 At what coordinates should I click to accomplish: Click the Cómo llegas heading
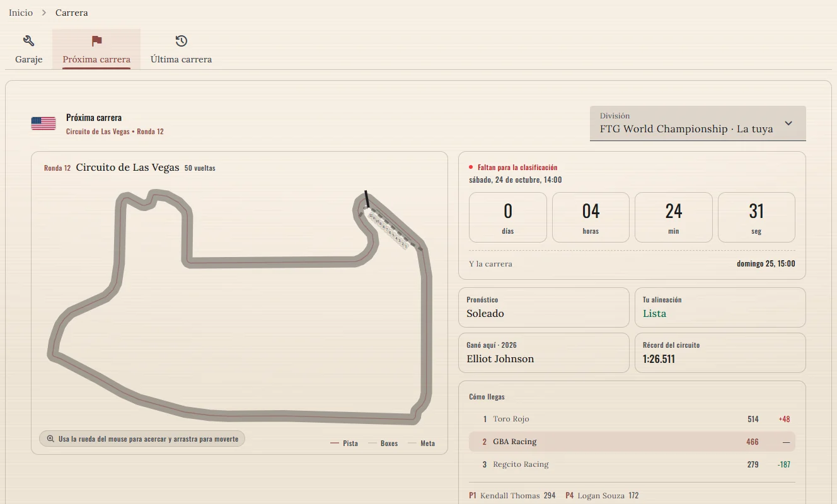[x=487, y=397]
